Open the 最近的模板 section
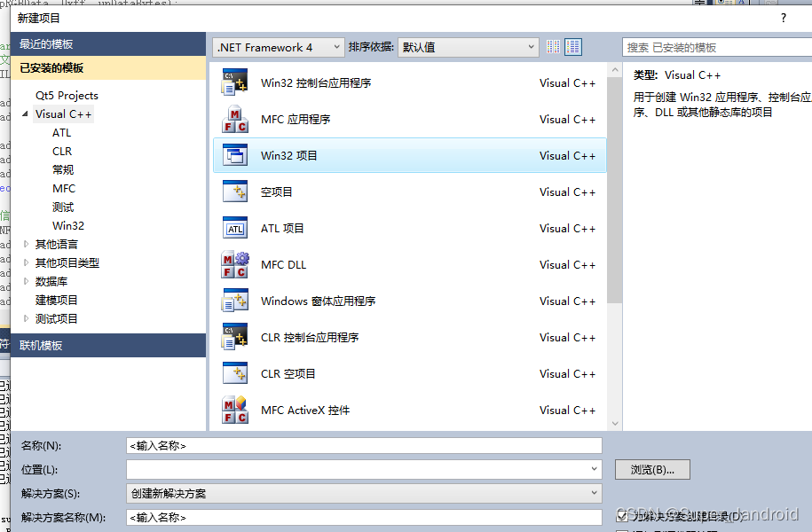 click(x=108, y=44)
